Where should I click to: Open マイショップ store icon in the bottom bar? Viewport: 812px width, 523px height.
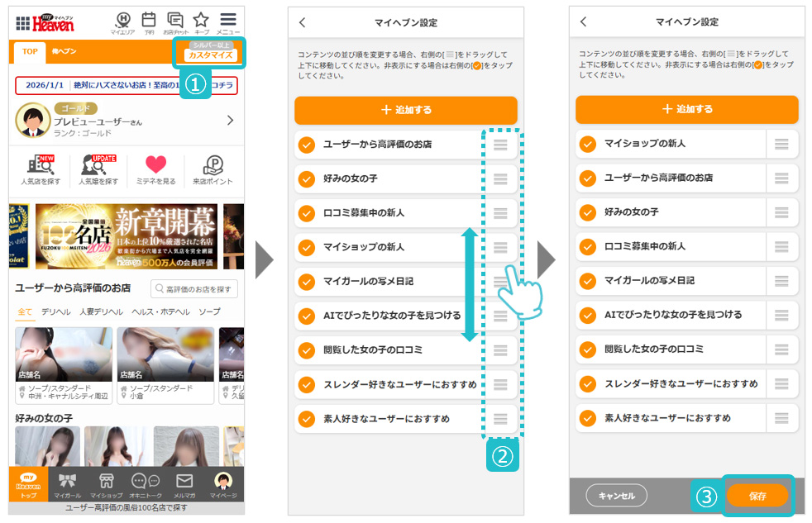point(106,484)
